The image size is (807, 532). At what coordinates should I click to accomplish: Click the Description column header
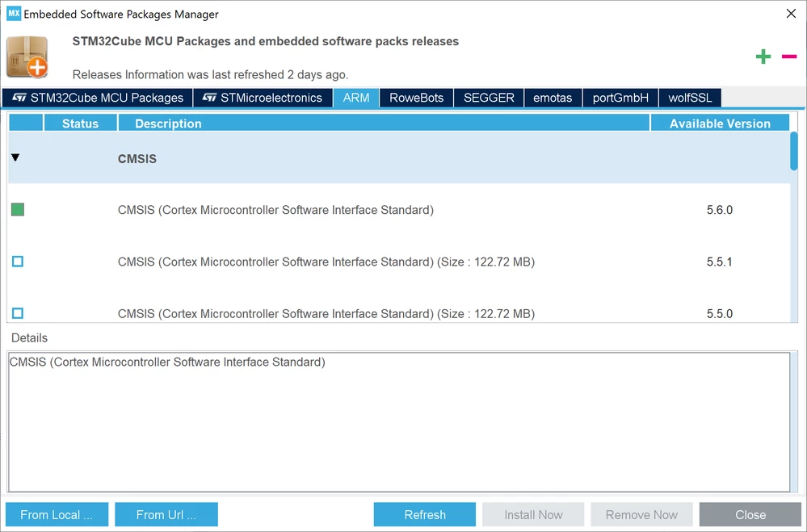click(x=384, y=124)
